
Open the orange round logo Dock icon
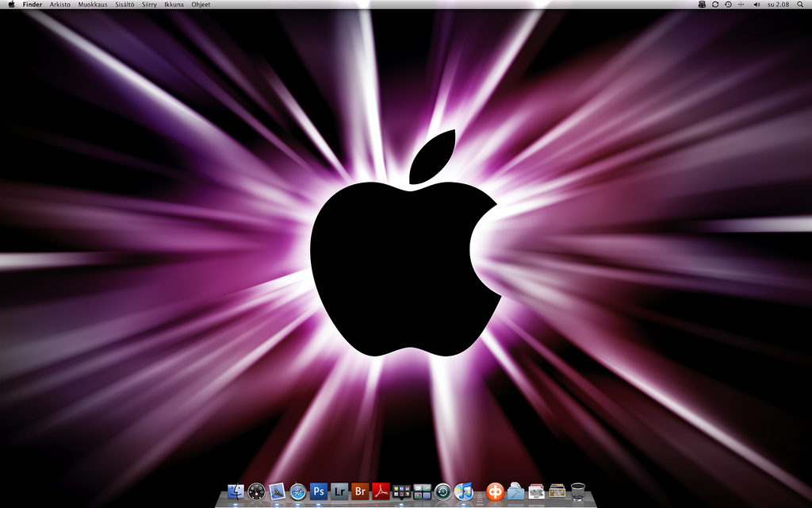[x=495, y=491]
